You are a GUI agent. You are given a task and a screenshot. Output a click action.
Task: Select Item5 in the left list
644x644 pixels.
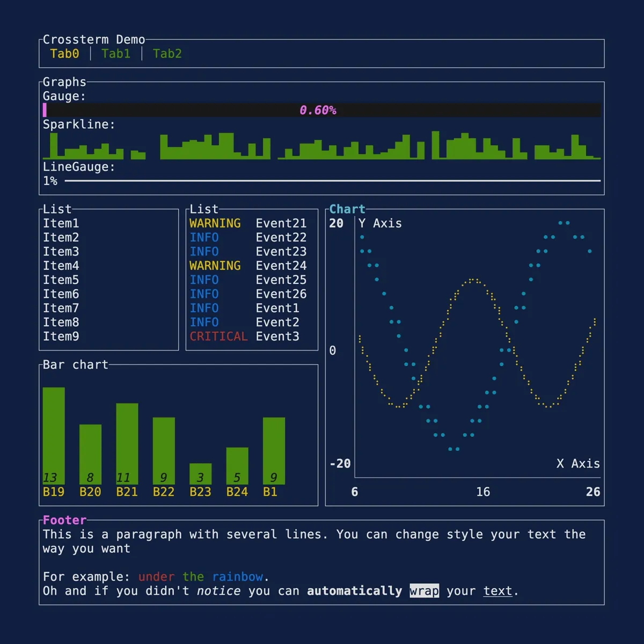point(61,280)
